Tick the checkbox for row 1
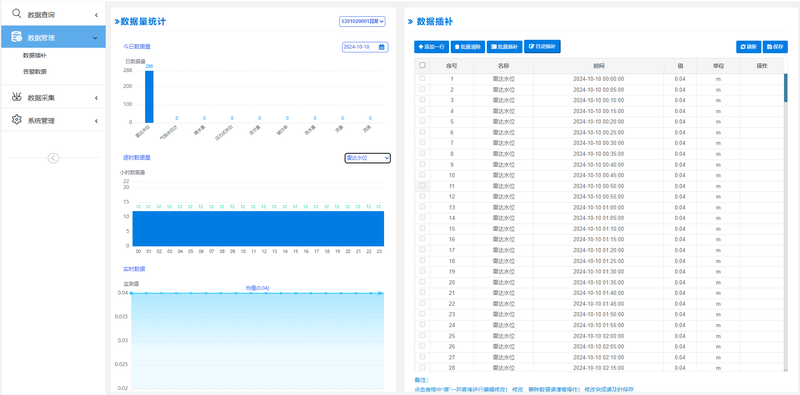Image resolution: width=800 pixels, height=395 pixels. 422,79
